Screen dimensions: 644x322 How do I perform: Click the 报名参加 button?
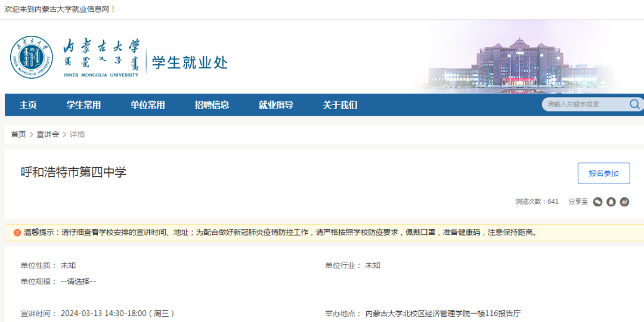pyautogui.click(x=603, y=174)
